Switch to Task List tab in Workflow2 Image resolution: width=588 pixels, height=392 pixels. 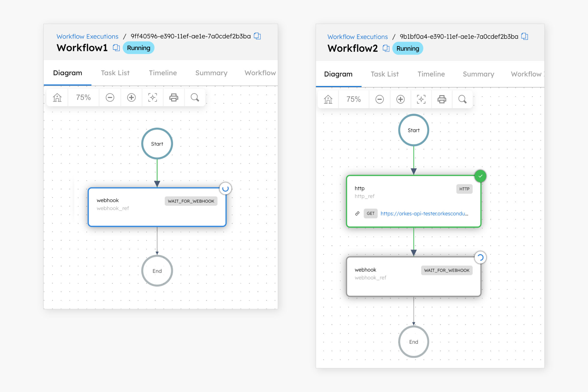(384, 74)
